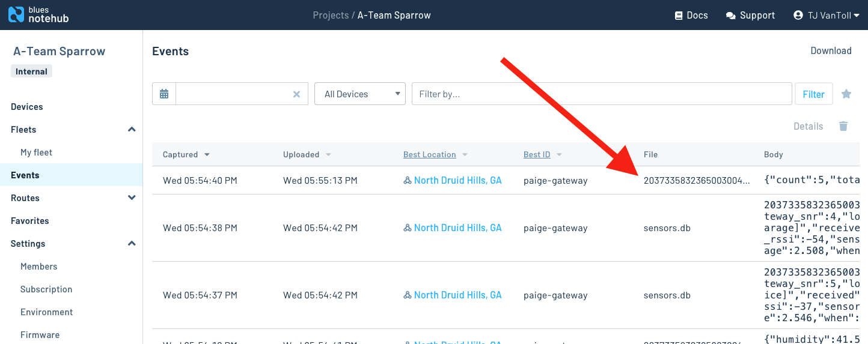Screen dimensions: 868x344
Task: Select event captured Wed 05:54:38 PM
Action: (200, 228)
